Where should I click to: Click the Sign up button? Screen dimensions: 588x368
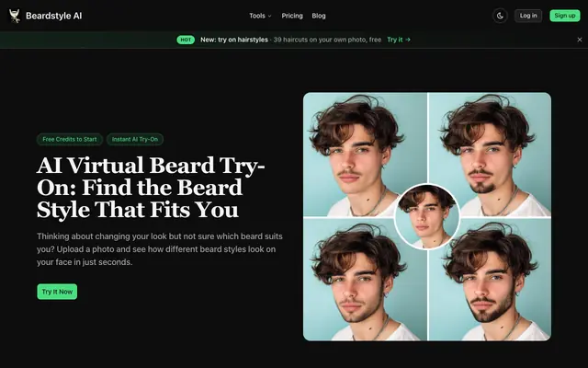tap(565, 16)
